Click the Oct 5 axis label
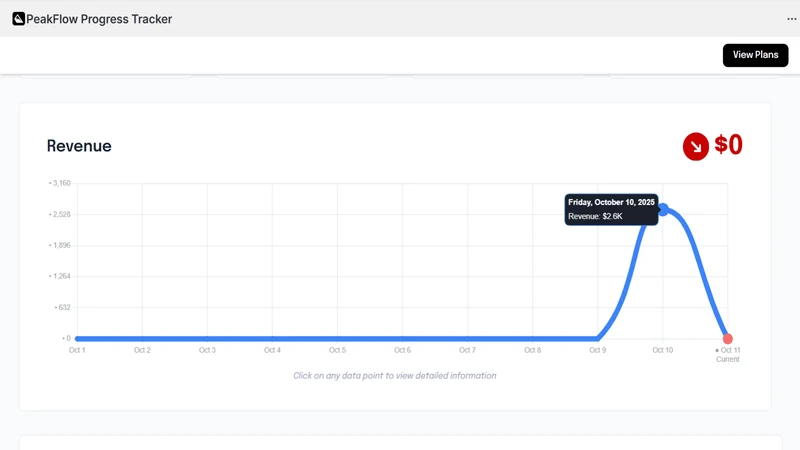This screenshot has height=450, width=800. click(x=337, y=350)
